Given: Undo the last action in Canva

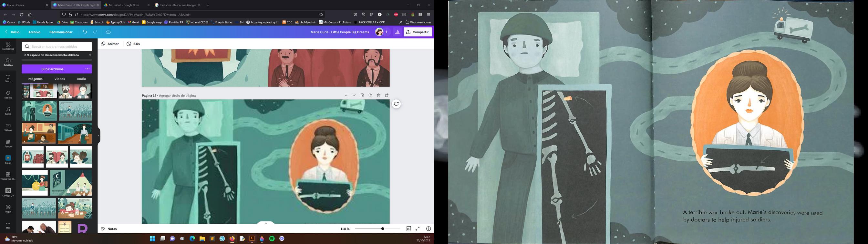Looking at the screenshot, I should pos(85,32).
